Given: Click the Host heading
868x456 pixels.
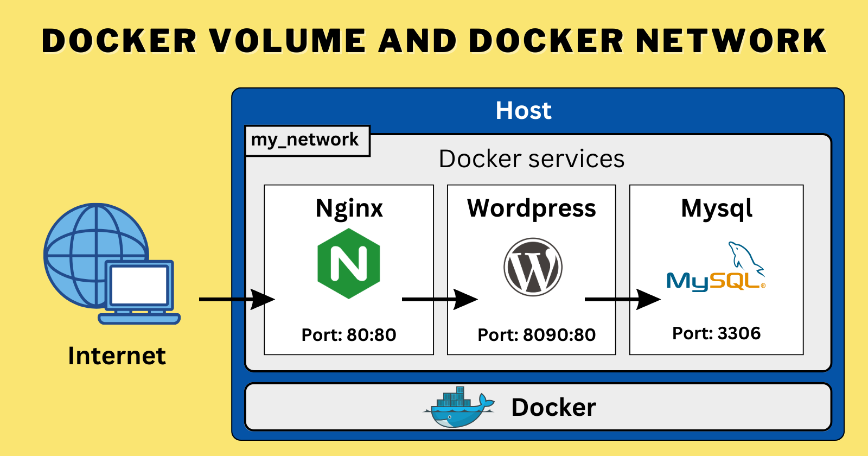Looking at the screenshot, I should (524, 111).
